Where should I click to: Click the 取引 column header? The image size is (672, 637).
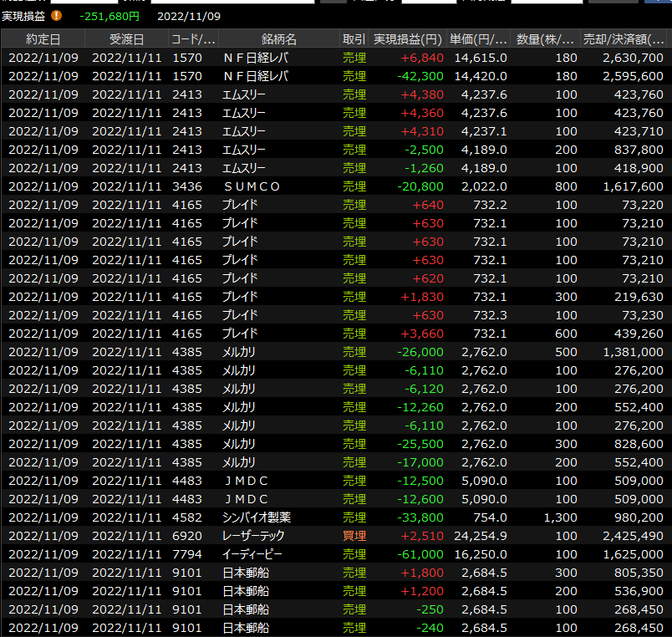coord(354,39)
